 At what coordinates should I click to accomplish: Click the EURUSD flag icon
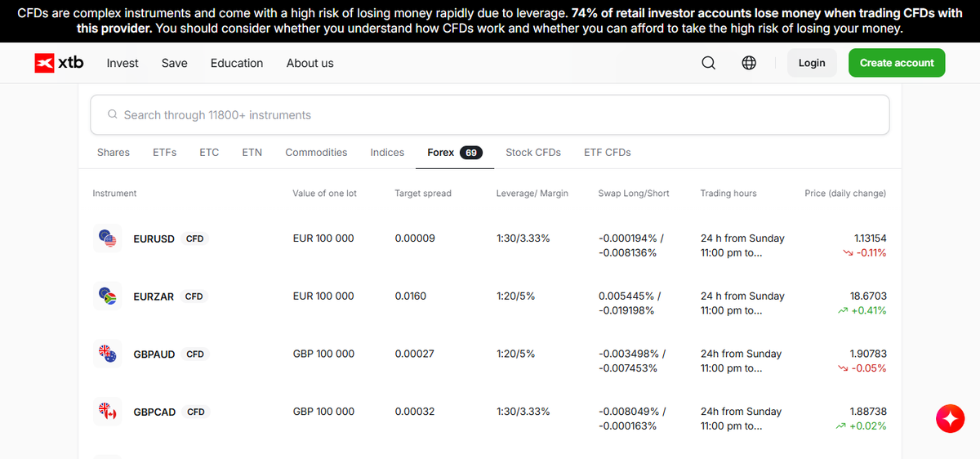(108, 238)
